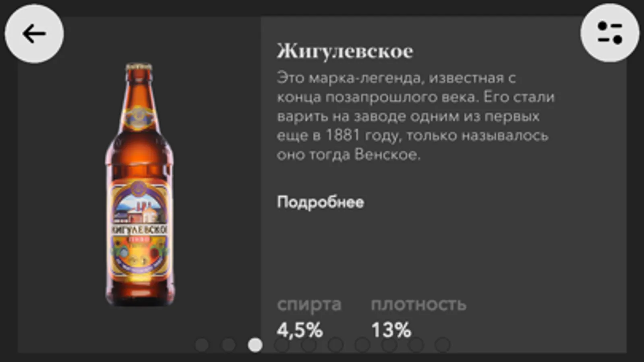This screenshot has height=362, width=644.
Task: Open the Подробнее details link
Action: coord(320,202)
